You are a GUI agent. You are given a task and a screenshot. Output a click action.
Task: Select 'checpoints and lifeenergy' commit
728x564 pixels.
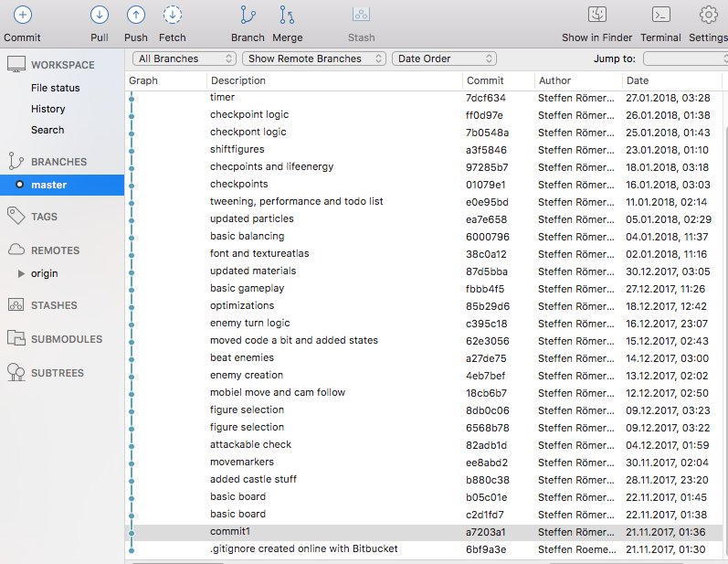point(424,166)
